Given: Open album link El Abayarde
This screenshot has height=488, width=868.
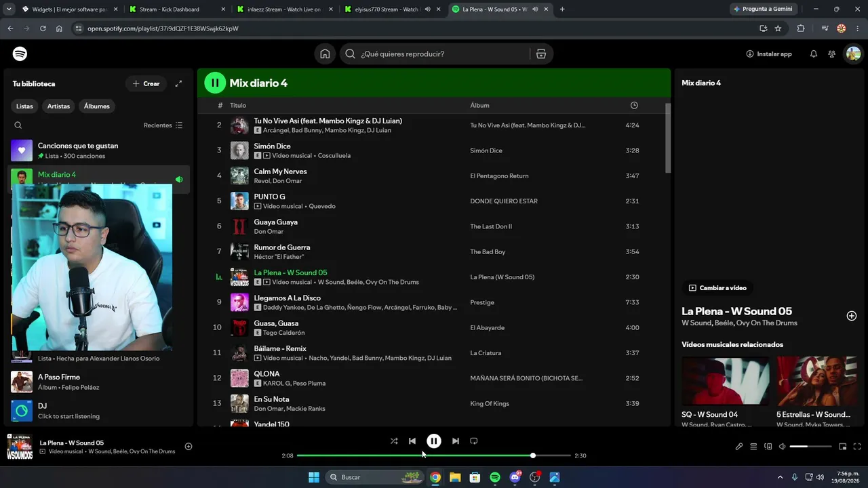Looking at the screenshot, I should (x=487, y=328).
